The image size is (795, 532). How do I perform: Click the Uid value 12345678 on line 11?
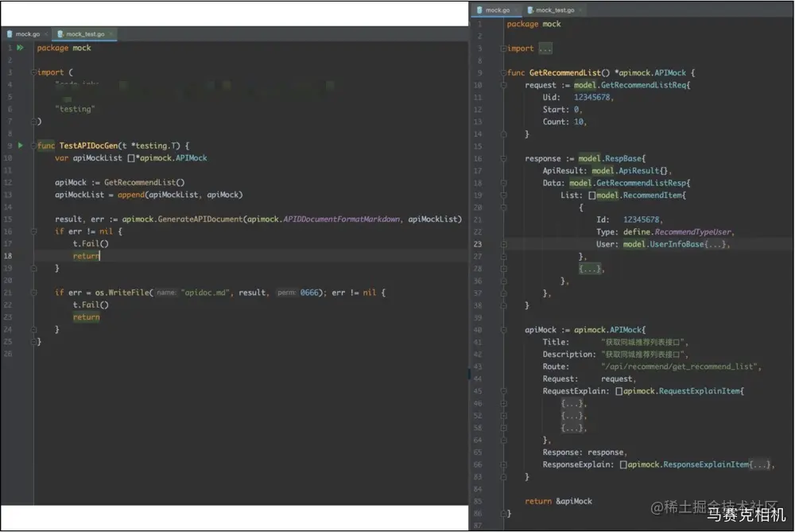click(x=591, y=97)
